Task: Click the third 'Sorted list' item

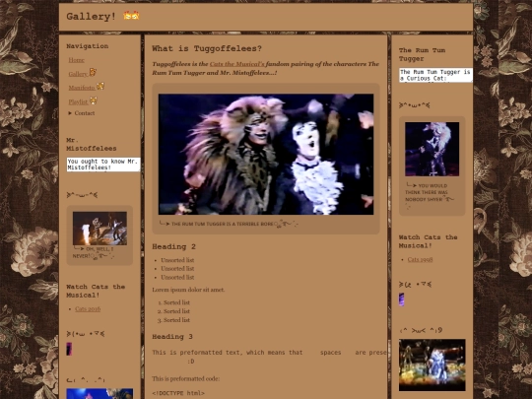Action: point(176,320)
